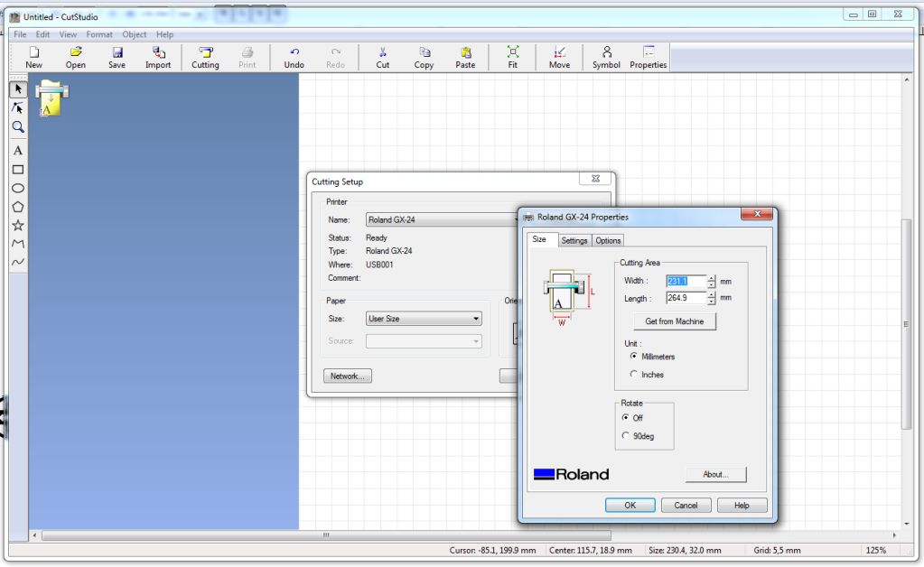Click the Redo toolbar icon
Viewport: 924px width, 567px height.
click(335, 58)
